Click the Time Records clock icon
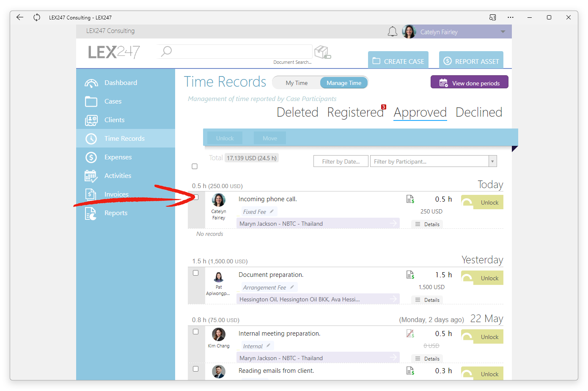The width and height of the screenshot is (588, 391). [x=91, y=139]
